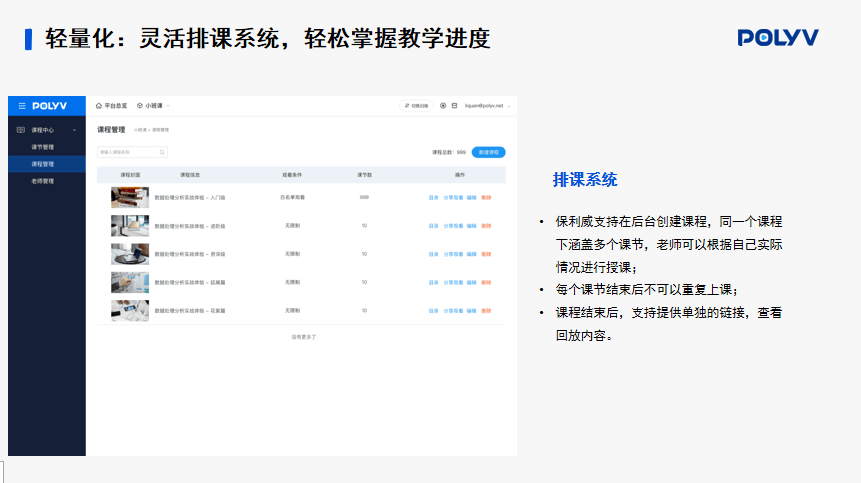Image resolution: width=861 pixels, height=483 pixels.
Task: Click the POLYV logo at the slide's top right
Action: click(778, 37)
